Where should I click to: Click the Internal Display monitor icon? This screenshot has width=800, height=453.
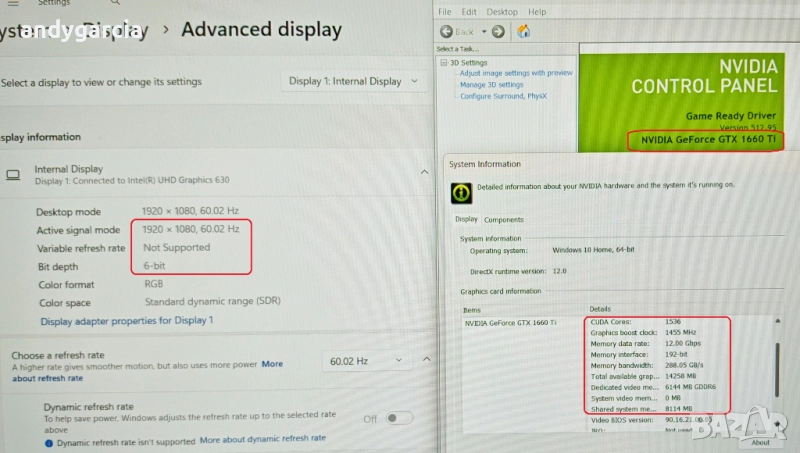point(13,174)
